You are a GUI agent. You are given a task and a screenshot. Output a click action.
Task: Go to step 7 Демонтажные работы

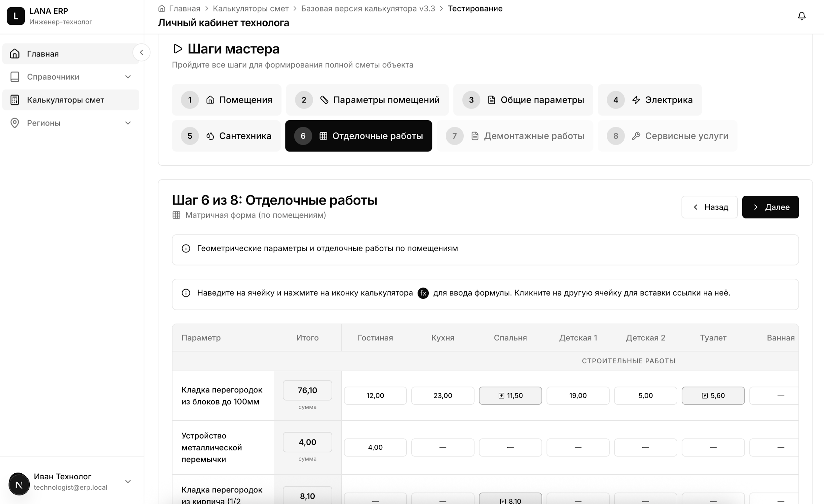(515, 136)
